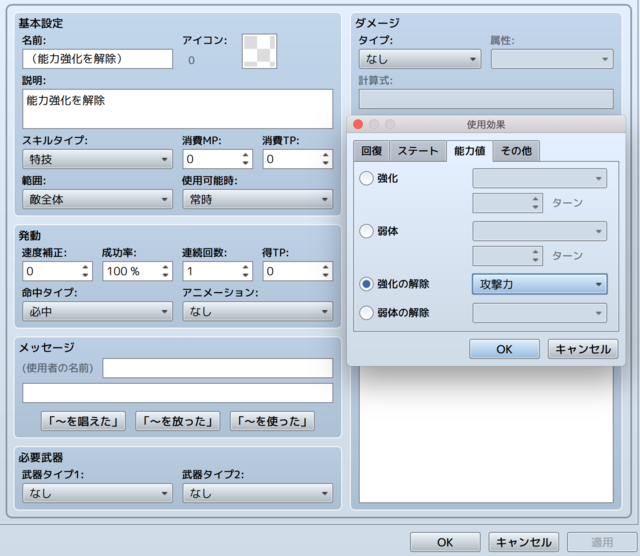The image size is (640, 556).
Task: Click the 説明 text area
Action: click(178, 109)
